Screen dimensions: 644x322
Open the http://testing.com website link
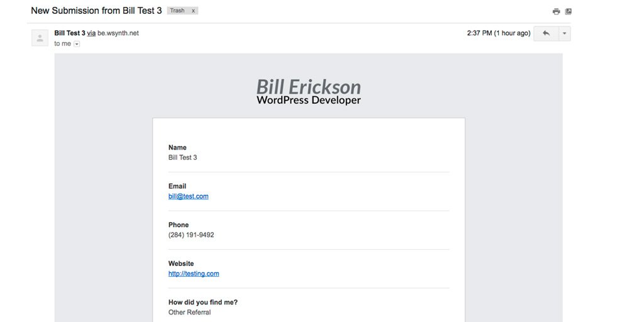click(194, 274)
